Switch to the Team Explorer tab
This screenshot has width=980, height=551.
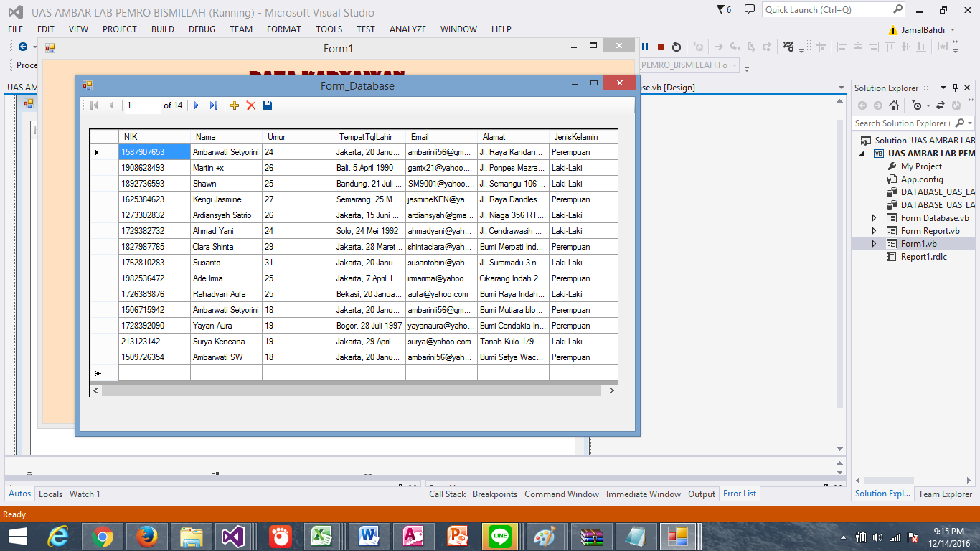pos(944,494)
